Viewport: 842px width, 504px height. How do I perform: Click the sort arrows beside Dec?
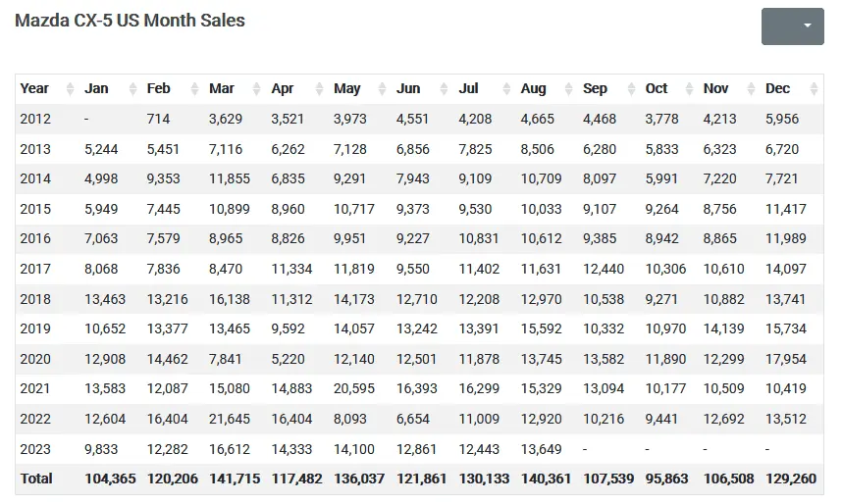814,89
